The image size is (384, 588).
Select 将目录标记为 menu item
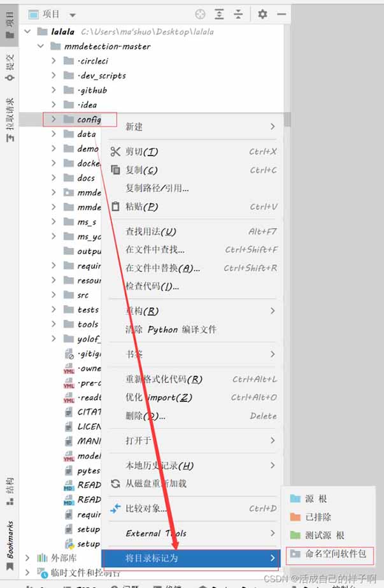(x=191, y=558)
